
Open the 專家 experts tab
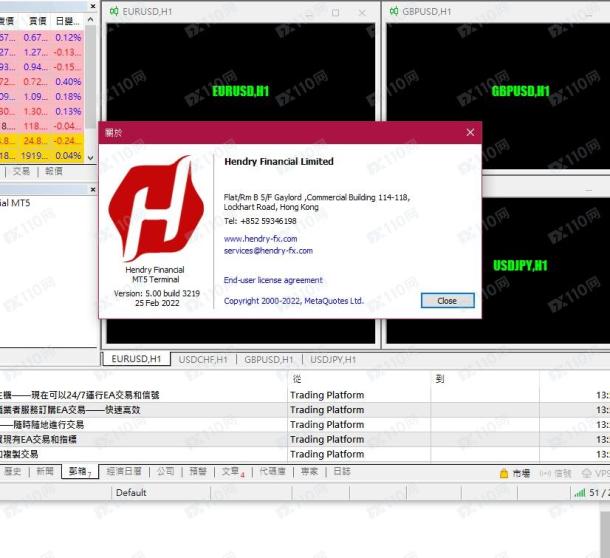[309, 472]
